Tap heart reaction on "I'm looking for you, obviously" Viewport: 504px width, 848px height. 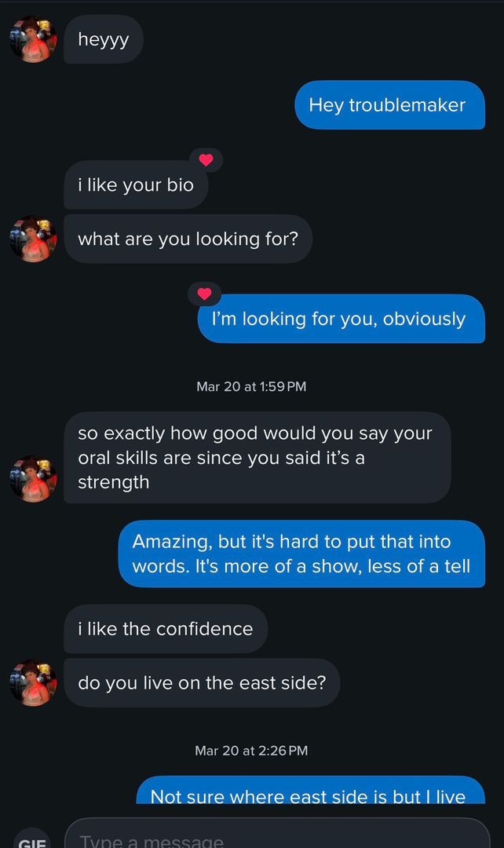click(205, 294)
